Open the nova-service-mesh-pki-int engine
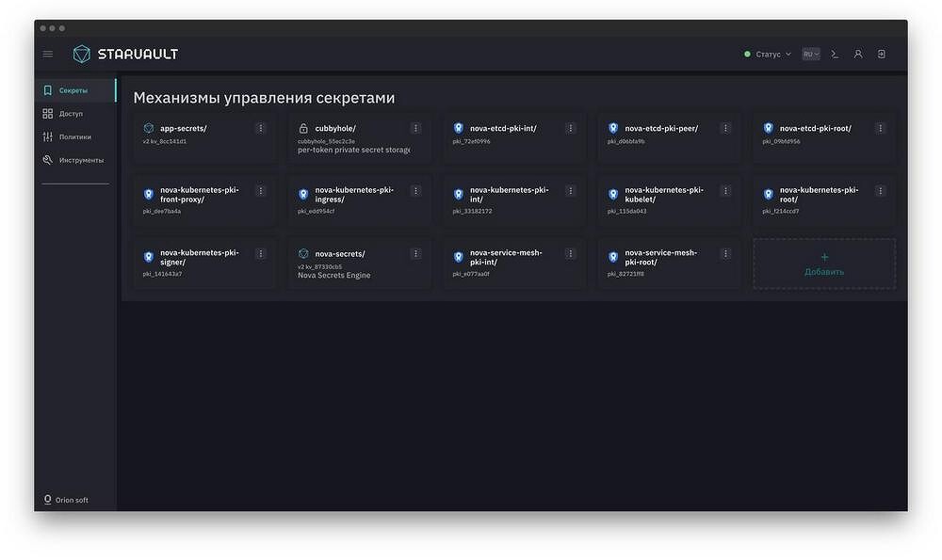Screen dimensions: 942x560 pos(505,258)
